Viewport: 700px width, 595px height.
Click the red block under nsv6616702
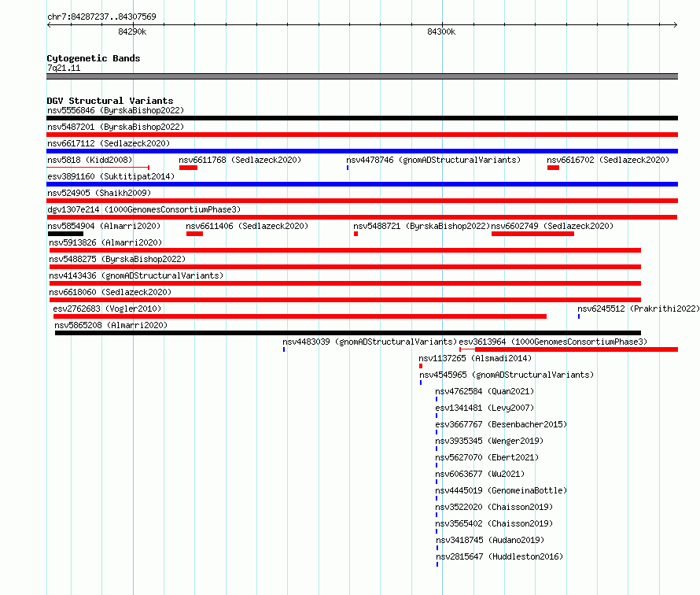pyautogui.click(x=553, y=168)
